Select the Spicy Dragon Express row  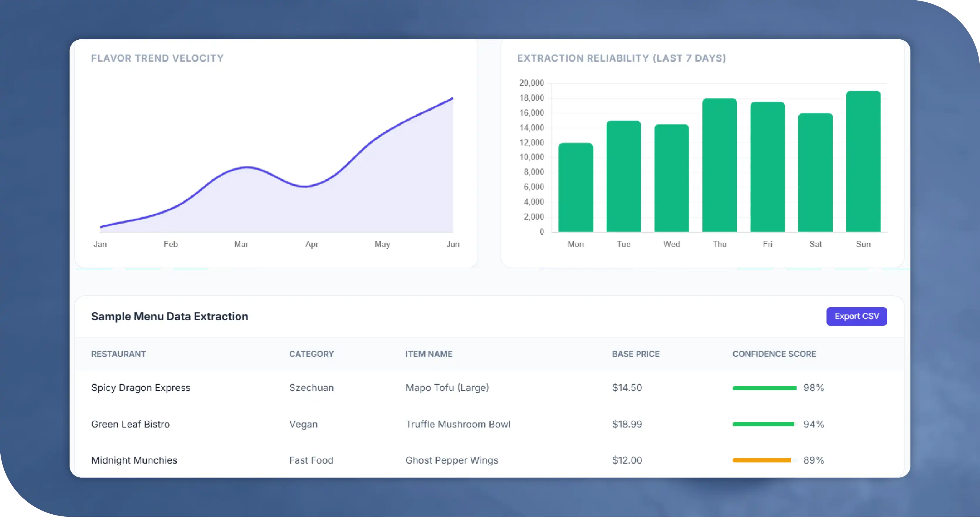tap(140, 388)
